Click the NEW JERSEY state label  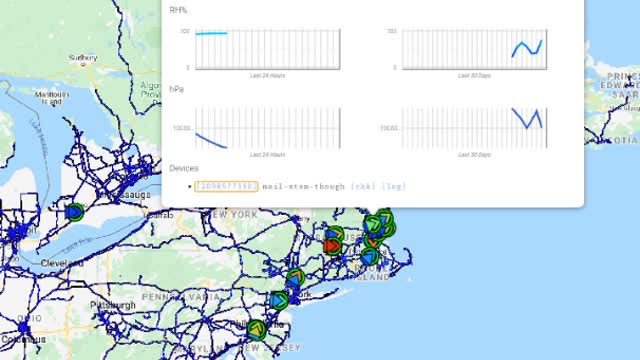270,348
